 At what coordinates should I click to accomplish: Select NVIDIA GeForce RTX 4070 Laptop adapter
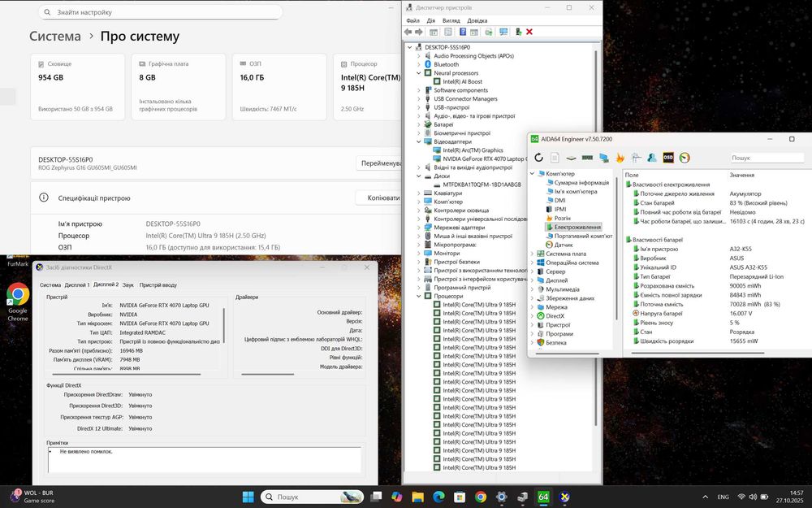point(479,158)
